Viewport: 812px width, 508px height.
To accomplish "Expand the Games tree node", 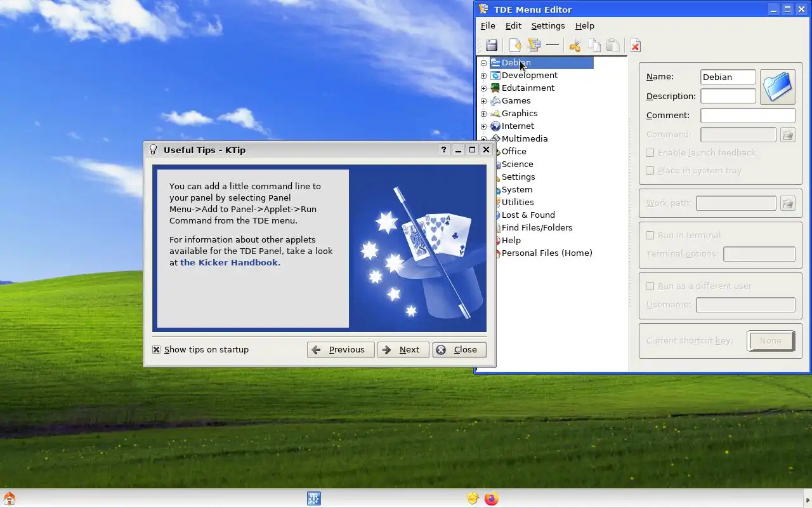I will (x=483, y=101).
